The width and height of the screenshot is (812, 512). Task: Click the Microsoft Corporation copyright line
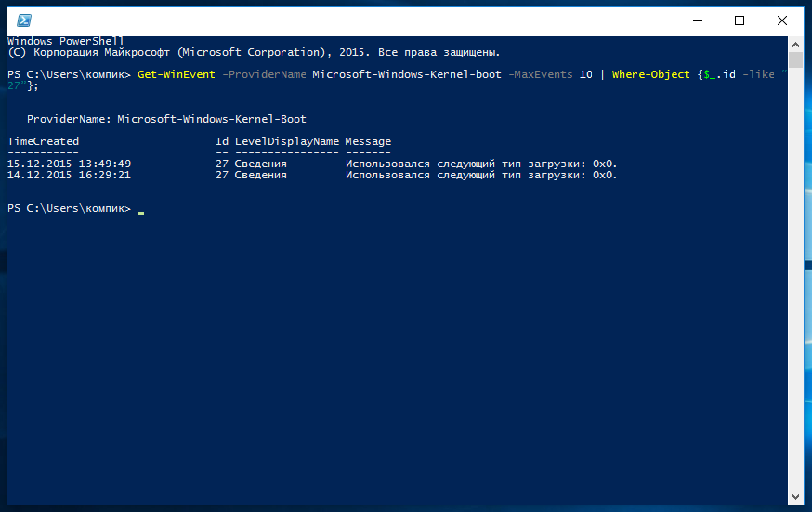254,52
